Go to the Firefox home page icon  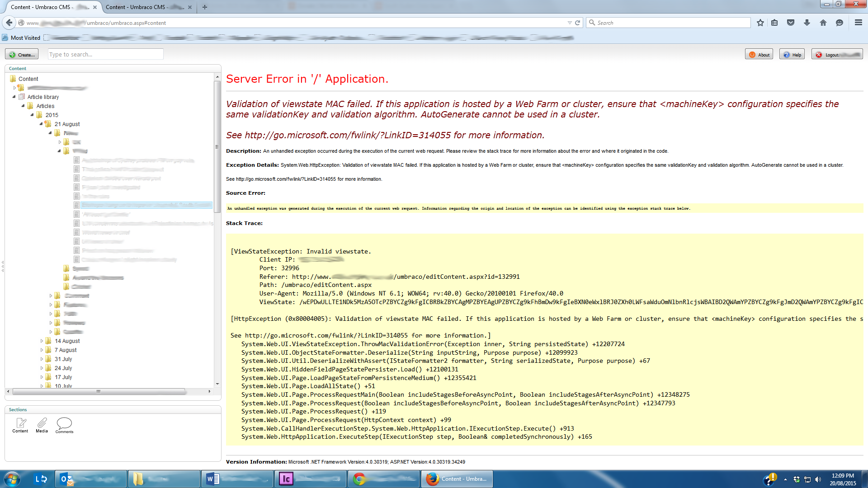point(823,23)
